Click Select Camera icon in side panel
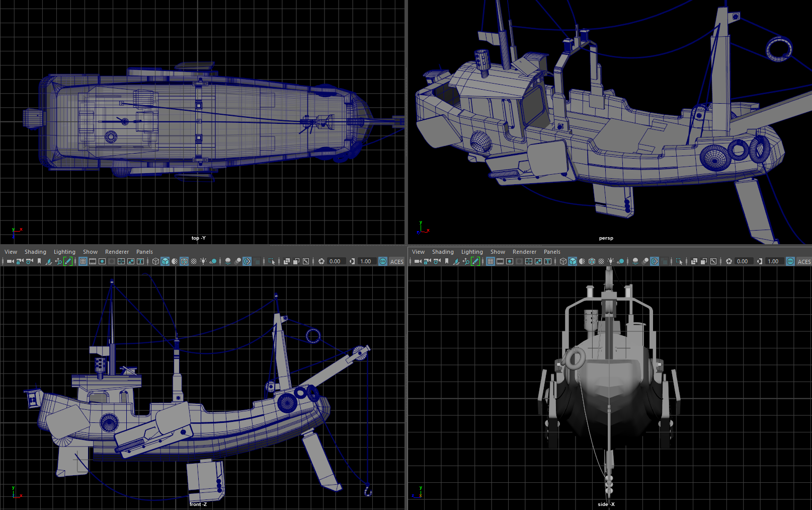812x510 pixels. [418, 261]
